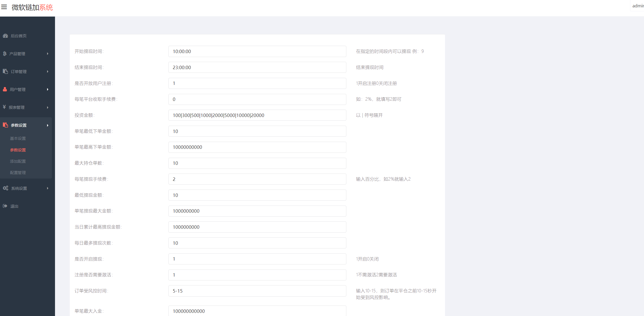
Task: Open the admin user menu
Action: (x=638, y=6)
